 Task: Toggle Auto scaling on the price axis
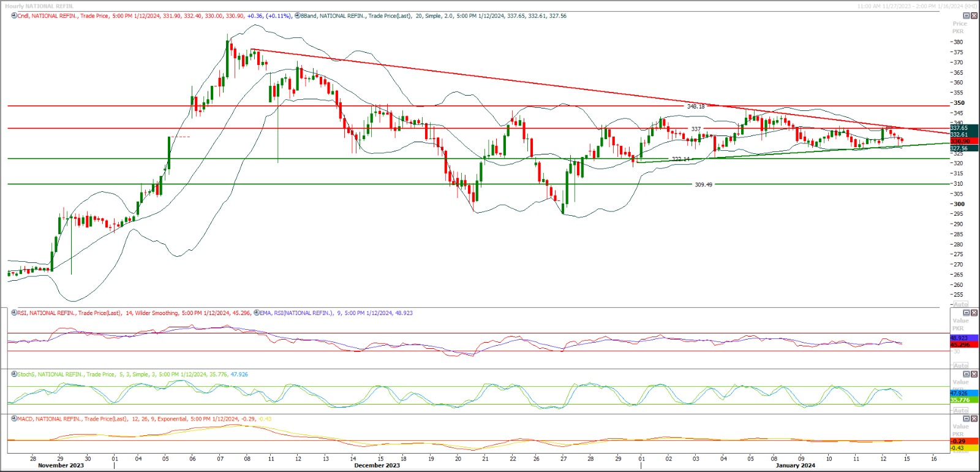(x=961, y=304)
